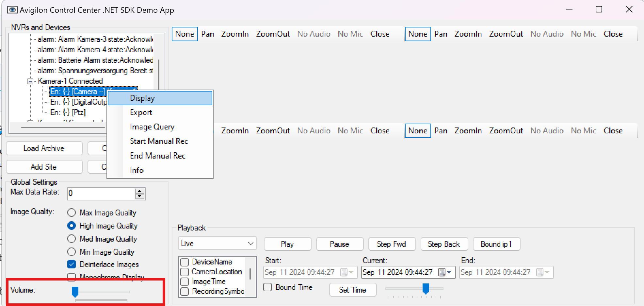This screenshot has height=306, width=644.
Task: Select Pan mode in top-left video panel
Action: (208, 34)
